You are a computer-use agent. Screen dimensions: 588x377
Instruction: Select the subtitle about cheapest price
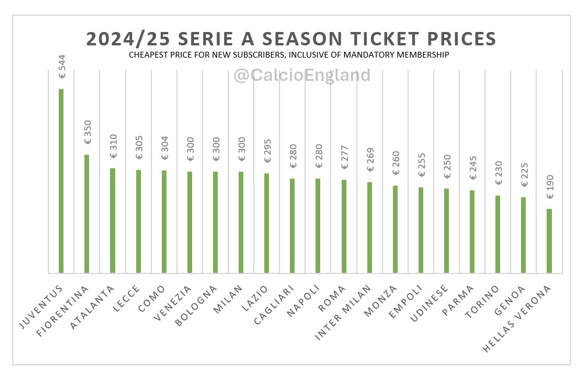[x=289, y=55]
